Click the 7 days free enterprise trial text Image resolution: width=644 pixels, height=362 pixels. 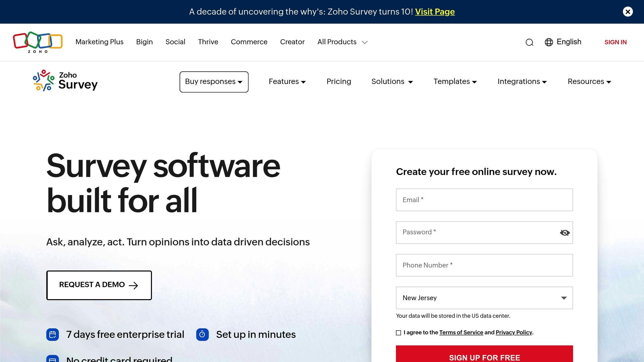click(125, 334)
